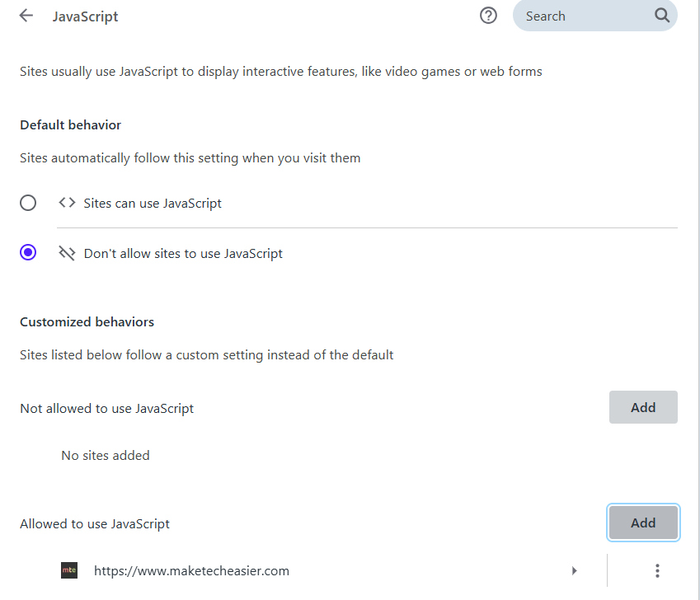Screen dimensions: 700x600
Task: Expand more actions for the maketecheasier entry
Action: (657, 570)
